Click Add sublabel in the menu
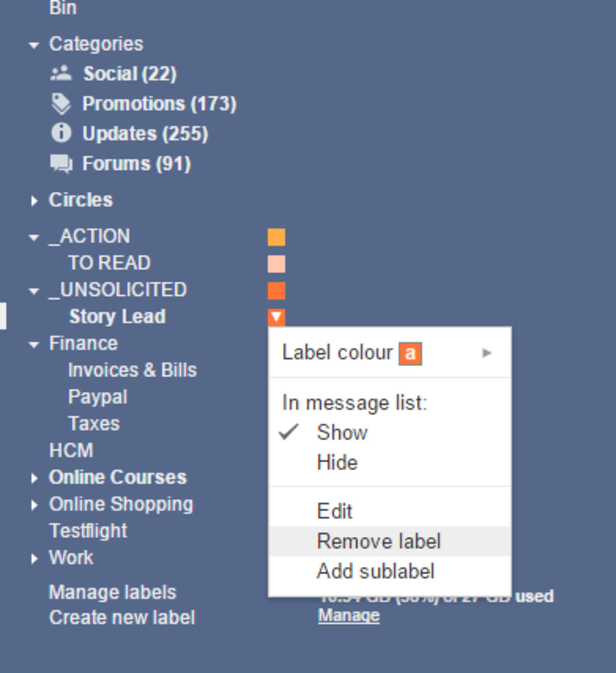 pos(376,572)
